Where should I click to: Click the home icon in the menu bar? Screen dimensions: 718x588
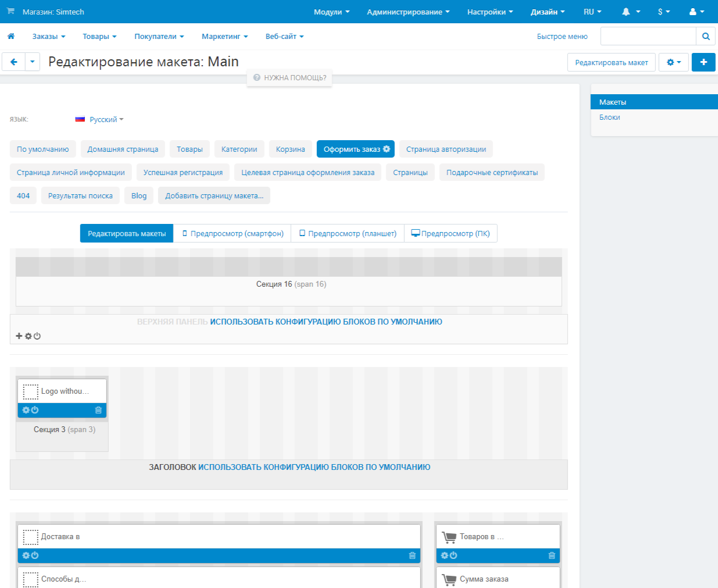(11, 36)
